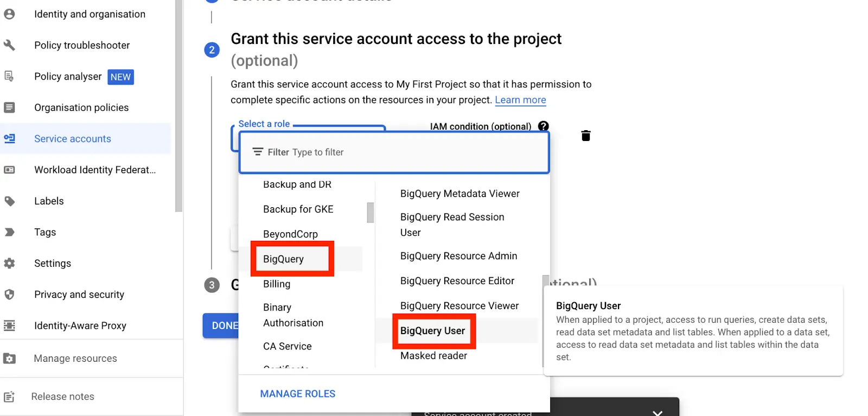Click the left sidebar scrollbar
This screenshot has height=416, width=868.
click(x=179, y=106)
